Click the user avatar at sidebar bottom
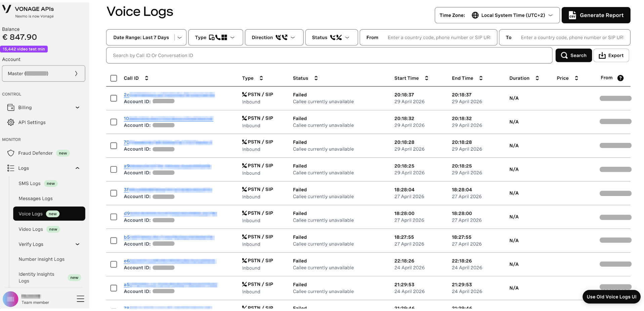Image resolution: width=644 pixels, height=311 pixels. [x=10, y=299]
